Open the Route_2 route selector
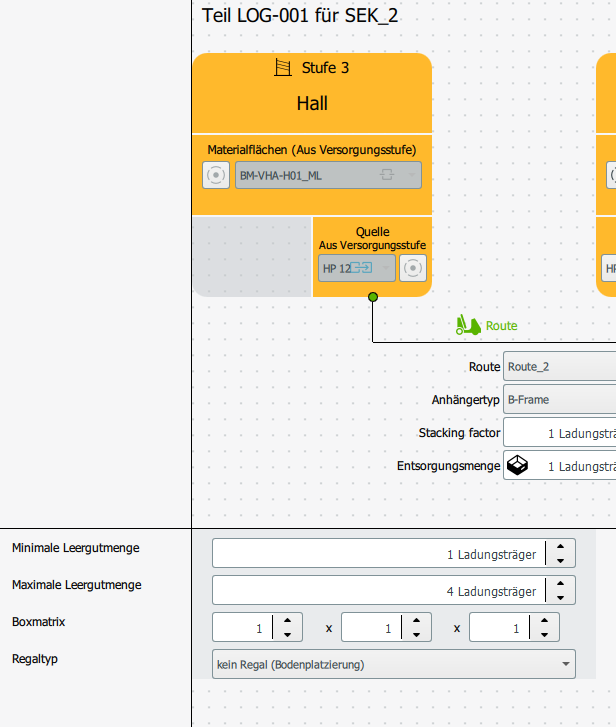 (559, 367)
